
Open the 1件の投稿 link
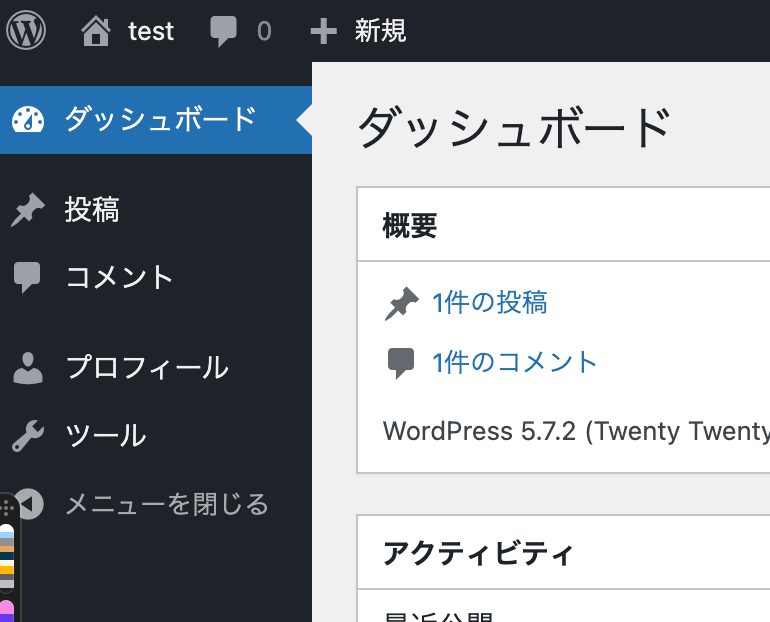pos(490,302)
